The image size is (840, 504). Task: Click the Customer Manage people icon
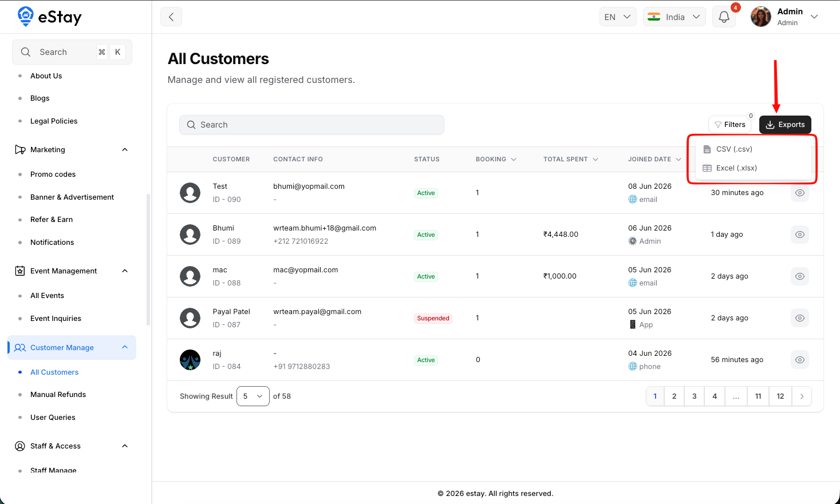[20, 348]
